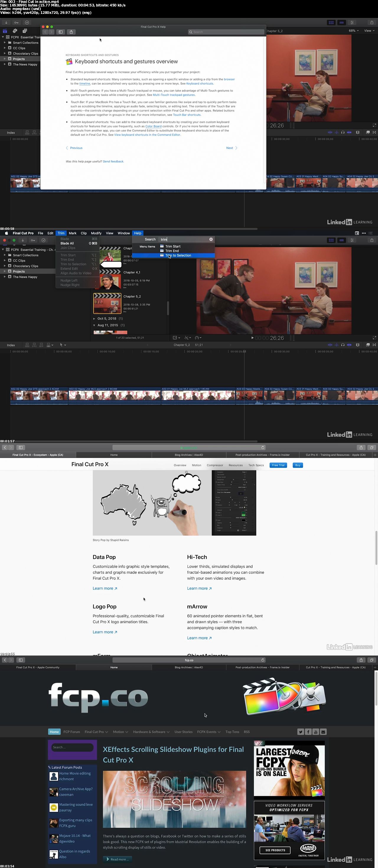
Task: Click the Play button beside the 26;26 timecode
Action: point(252,338)
